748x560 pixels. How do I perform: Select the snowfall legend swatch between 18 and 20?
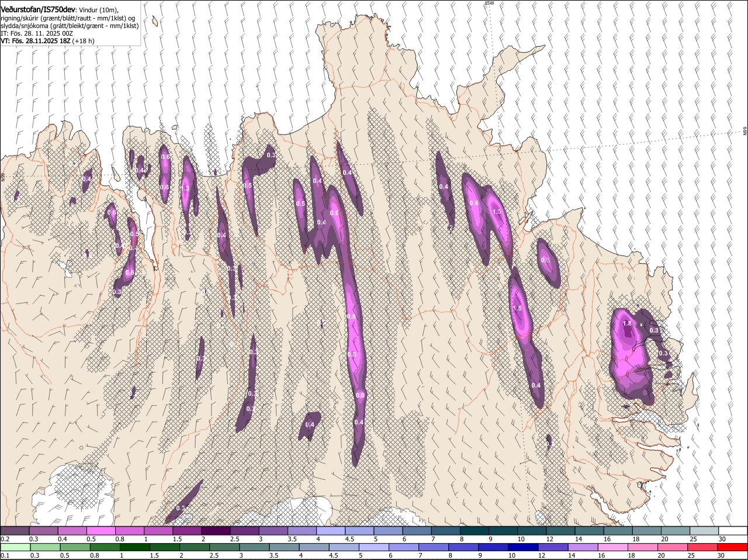[x=647, y=530]
